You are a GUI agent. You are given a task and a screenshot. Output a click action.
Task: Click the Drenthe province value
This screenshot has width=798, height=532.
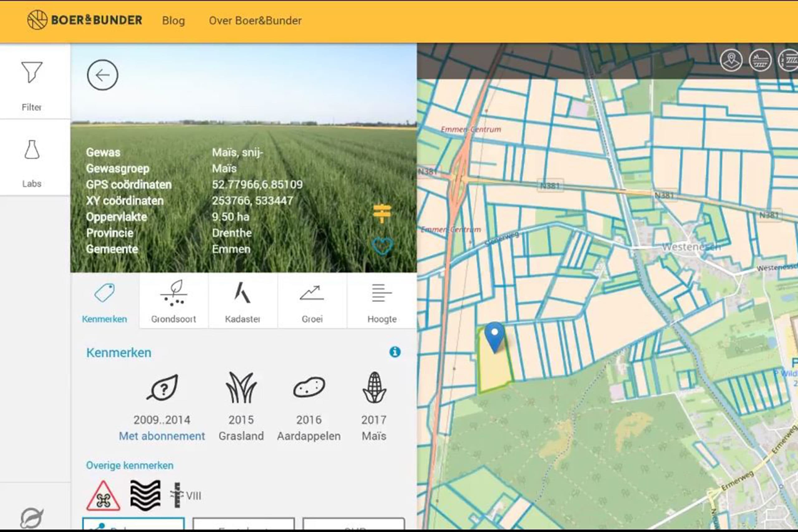[x=232, y=233]
